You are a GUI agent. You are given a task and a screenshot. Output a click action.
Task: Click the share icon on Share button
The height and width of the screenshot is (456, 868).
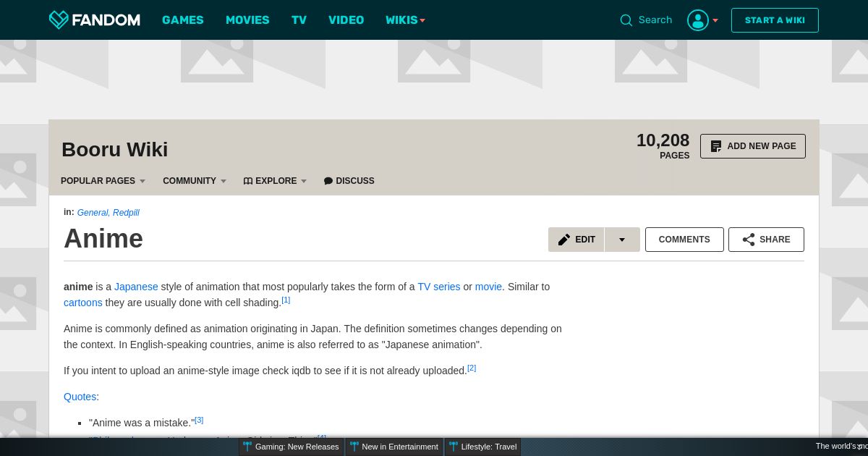coord(749,240)
